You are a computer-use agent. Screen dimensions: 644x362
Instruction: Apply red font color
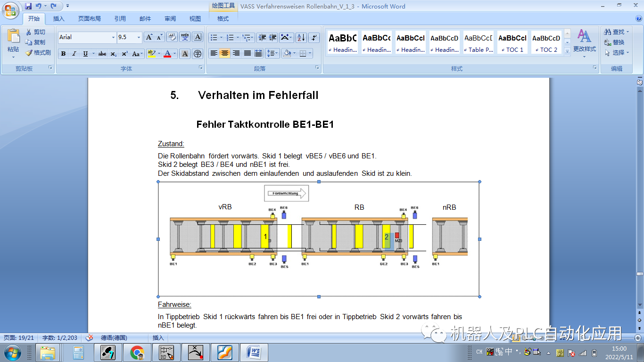coord(167,54)
